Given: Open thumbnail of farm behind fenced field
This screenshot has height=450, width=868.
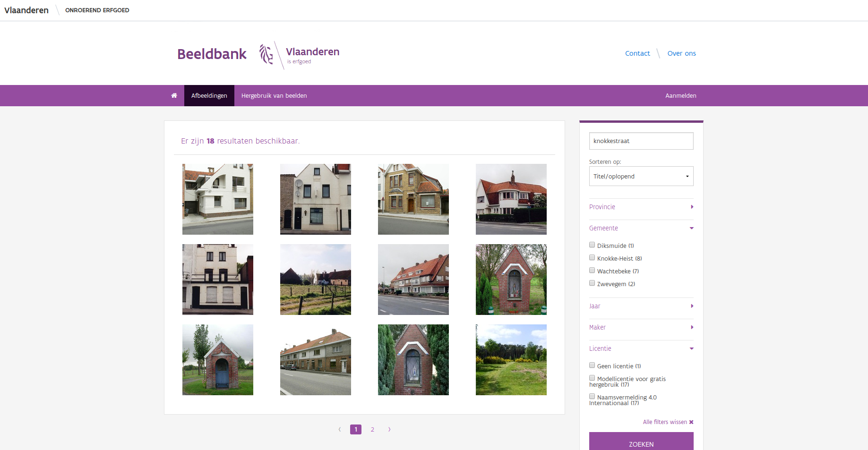Looking at the screenshot, I should (316, 280).
